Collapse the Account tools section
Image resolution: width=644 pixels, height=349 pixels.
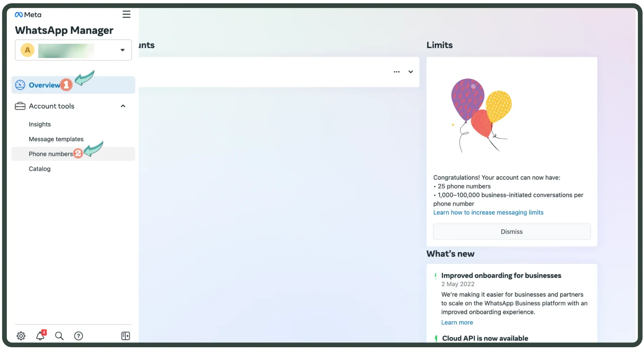tap(123, 106)
